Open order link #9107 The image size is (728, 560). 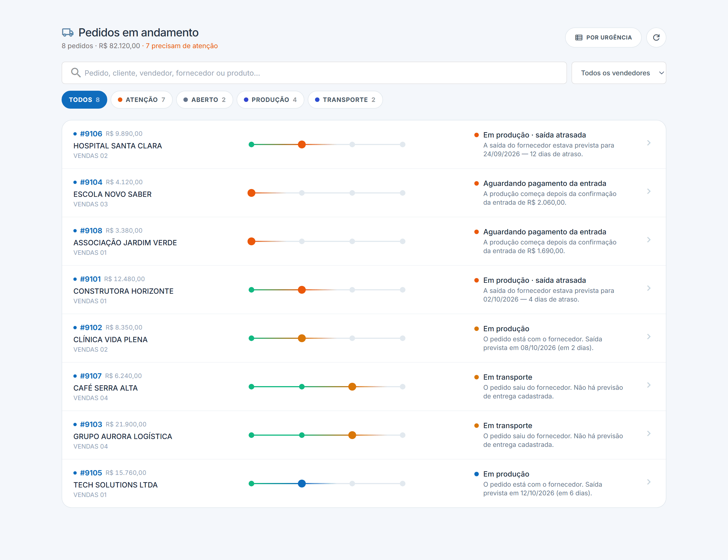pyautogui.click(x=91, y=376)
